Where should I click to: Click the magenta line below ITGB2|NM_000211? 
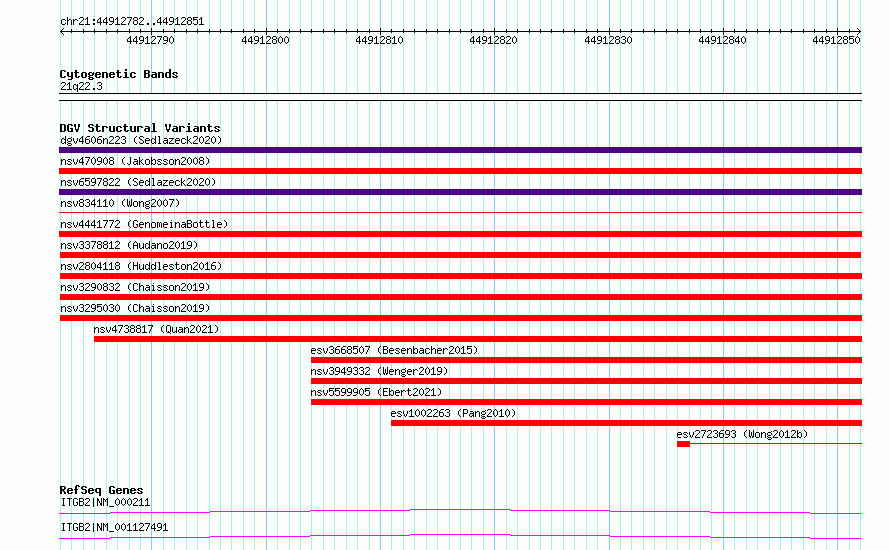[x=460, y=511]
